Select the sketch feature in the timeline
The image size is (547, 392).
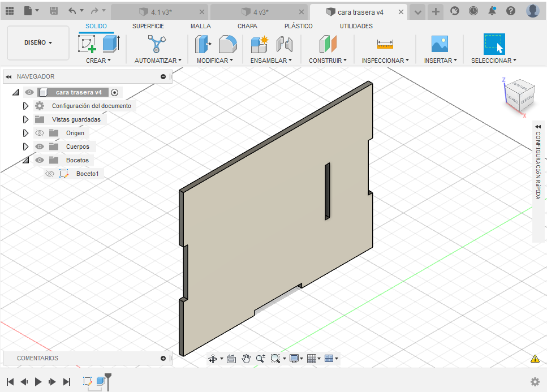coord(87,381)
